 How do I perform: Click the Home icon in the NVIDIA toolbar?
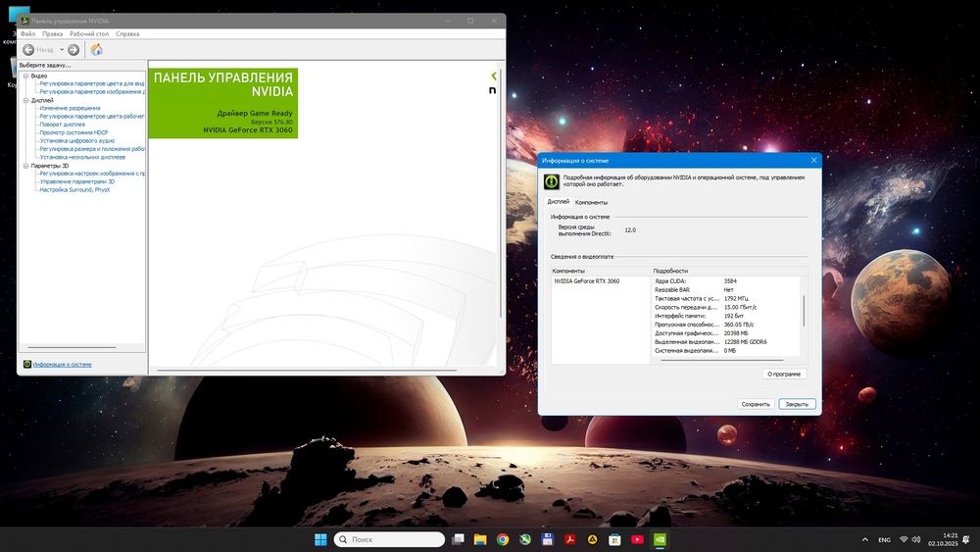(96, 49)
